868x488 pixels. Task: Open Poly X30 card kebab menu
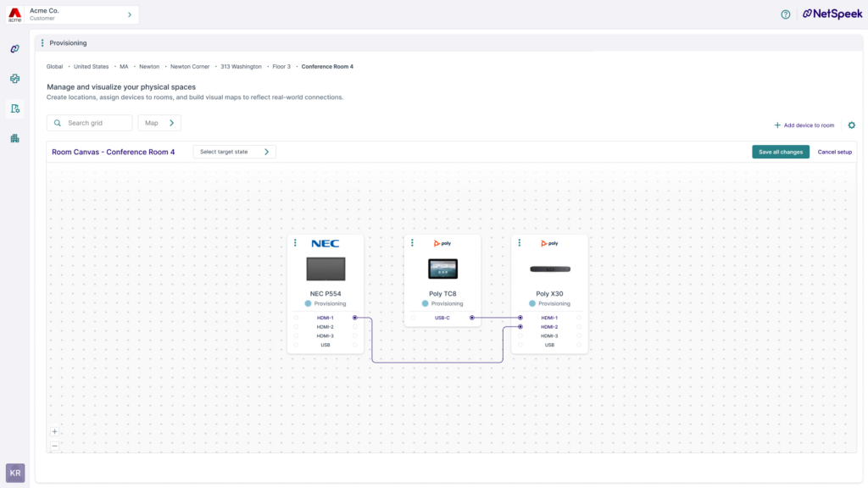coord(519,243)
